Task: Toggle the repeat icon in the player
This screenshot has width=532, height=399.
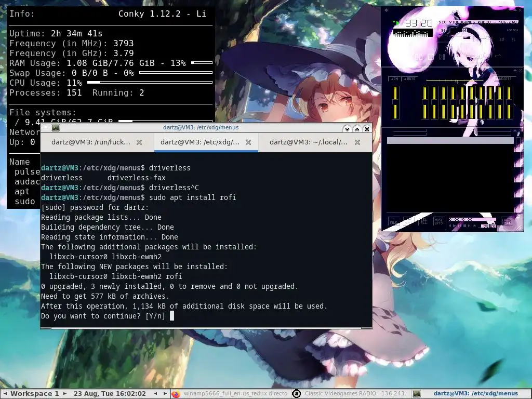Action: tap(498, 56)
